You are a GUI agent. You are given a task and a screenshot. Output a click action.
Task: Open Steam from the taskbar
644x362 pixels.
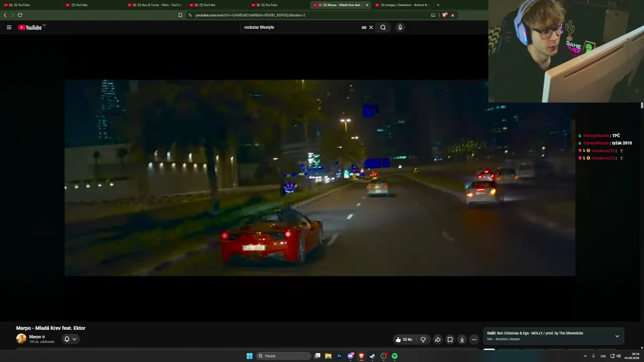(372, 356)
